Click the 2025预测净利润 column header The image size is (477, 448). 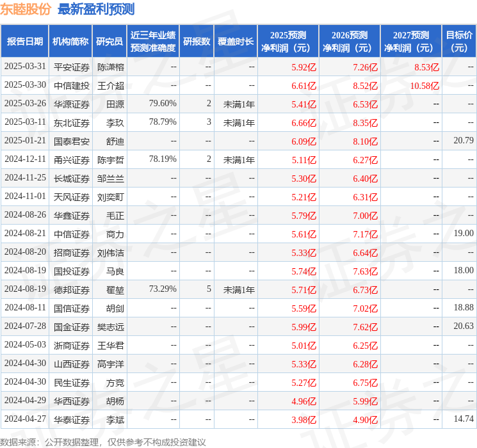(288, 42)
